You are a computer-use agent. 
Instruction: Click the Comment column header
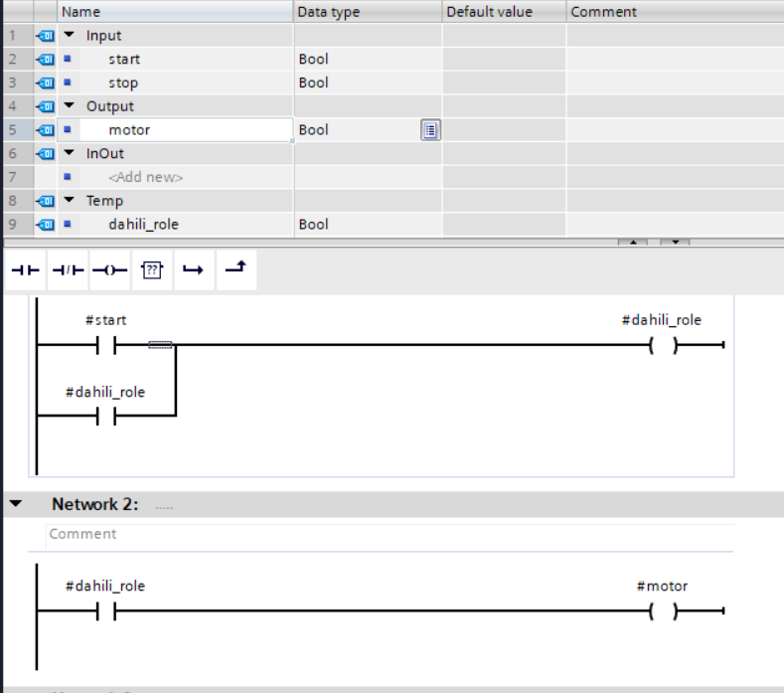coord(675,12)
